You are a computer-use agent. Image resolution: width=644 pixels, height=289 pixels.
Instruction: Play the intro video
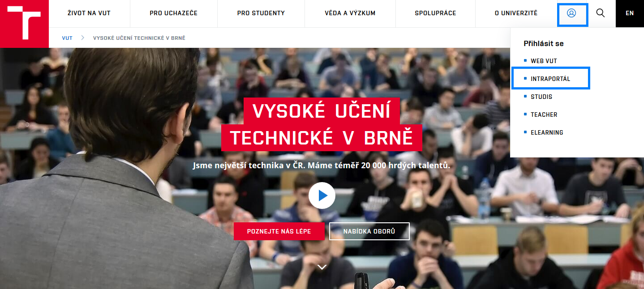[x=322, y=195]
